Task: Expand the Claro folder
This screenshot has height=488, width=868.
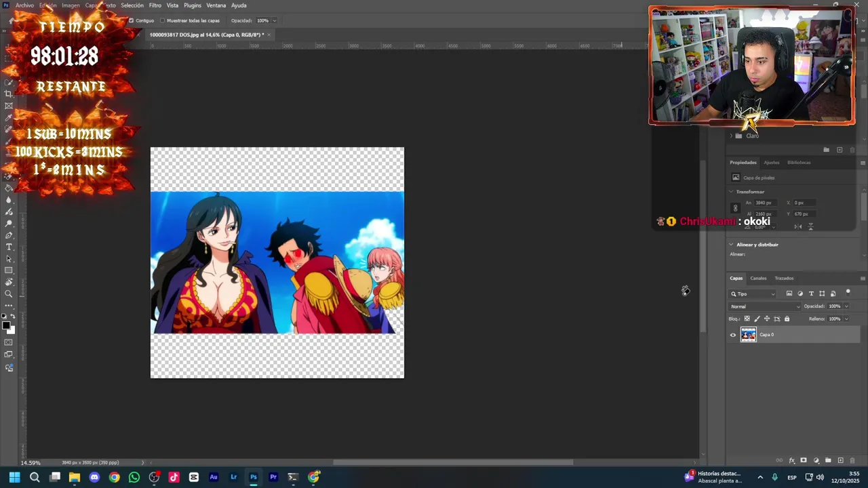Action: (x=731, y=136)
